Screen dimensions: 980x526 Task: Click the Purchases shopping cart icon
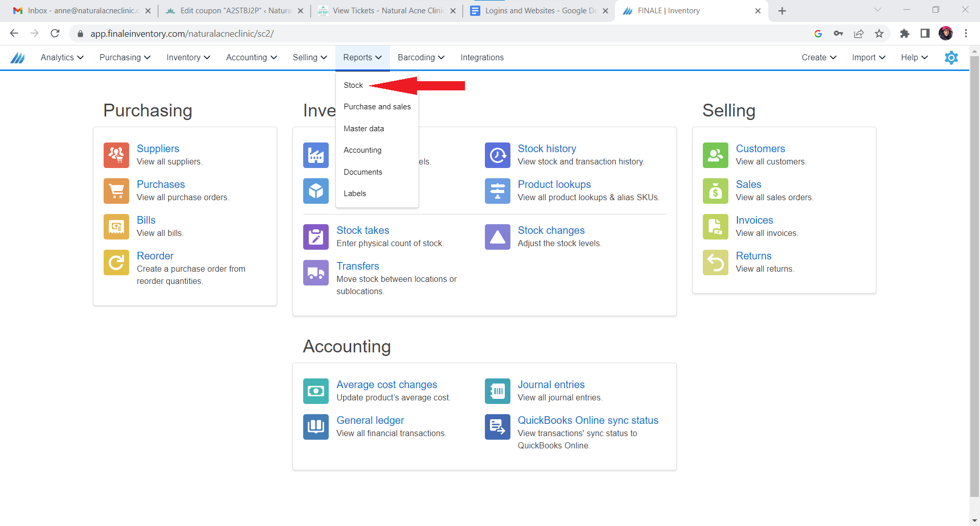(116, 191)
